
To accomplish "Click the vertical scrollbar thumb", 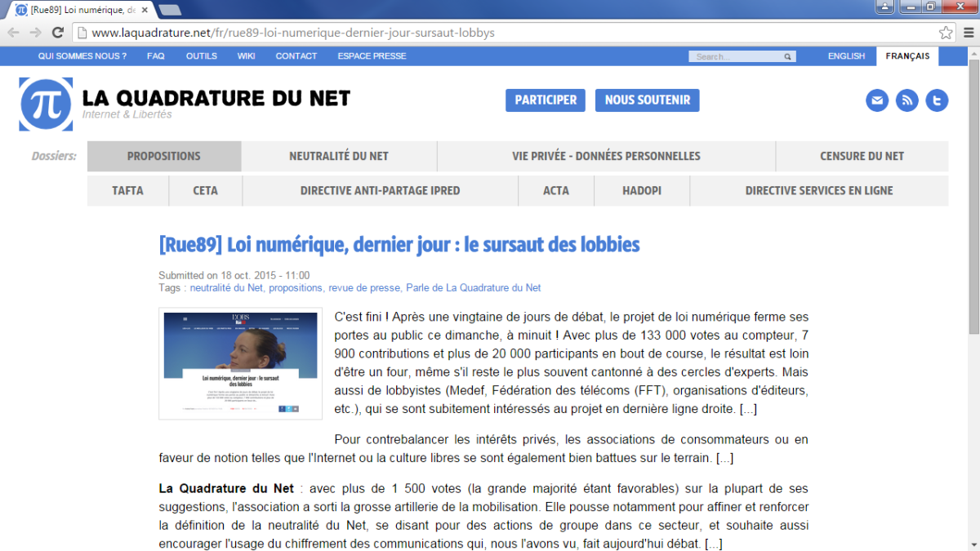I will click(973, 196).
